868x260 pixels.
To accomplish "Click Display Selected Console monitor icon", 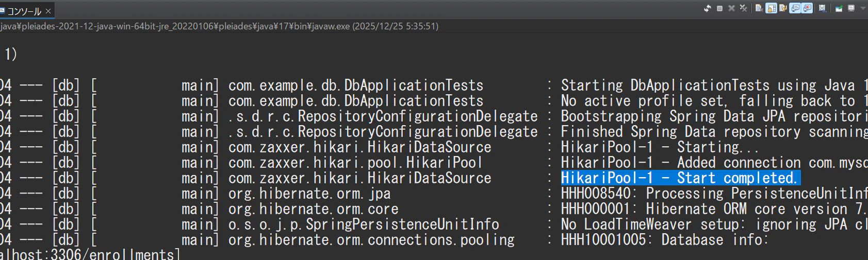I will tap(851, 8).
